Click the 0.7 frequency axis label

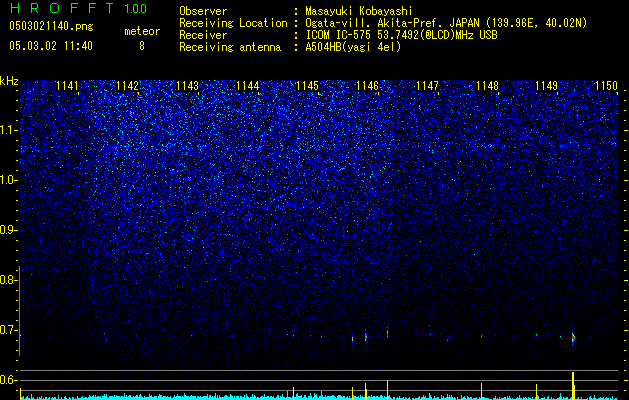(8, 330)
